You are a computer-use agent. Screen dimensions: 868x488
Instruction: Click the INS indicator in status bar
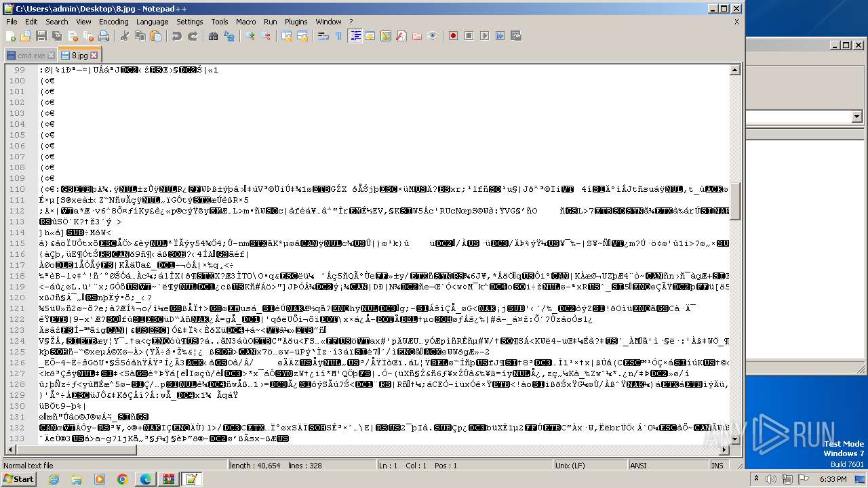(717, 466)
